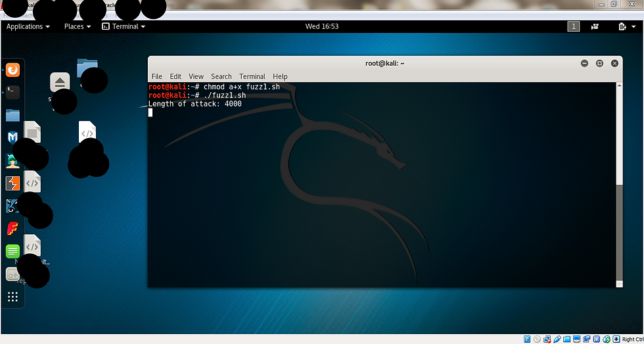This screenshot has width=644, height=344.
Task: Click the './fuzz1.sh' command text
Action: 225,95
